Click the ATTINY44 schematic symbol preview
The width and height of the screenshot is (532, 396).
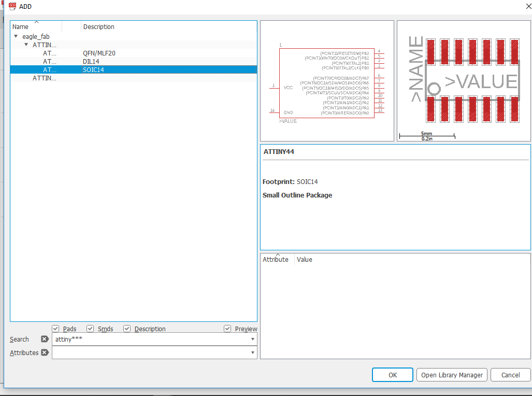tap(327, 81)
